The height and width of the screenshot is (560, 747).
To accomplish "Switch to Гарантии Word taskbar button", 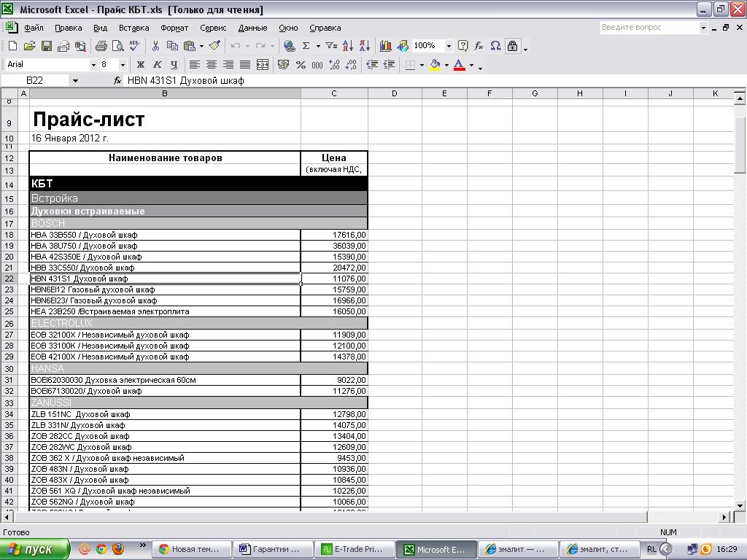I will [274, 549].
